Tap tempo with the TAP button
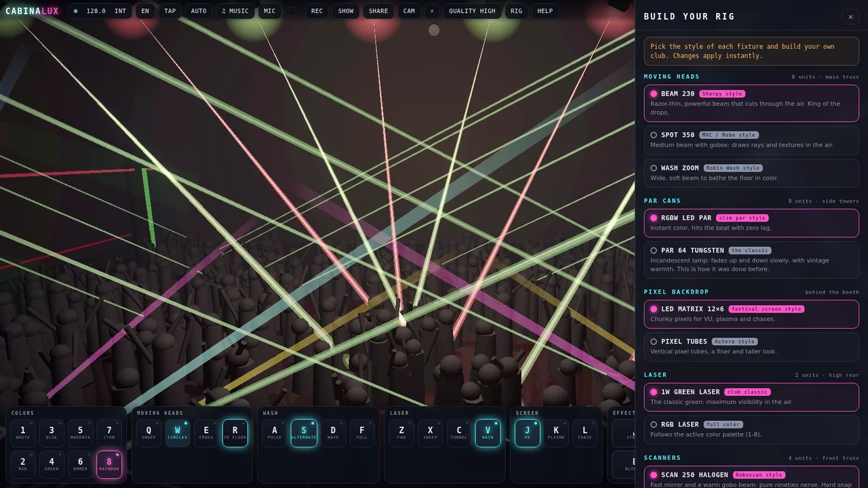 tap(170, 11)
